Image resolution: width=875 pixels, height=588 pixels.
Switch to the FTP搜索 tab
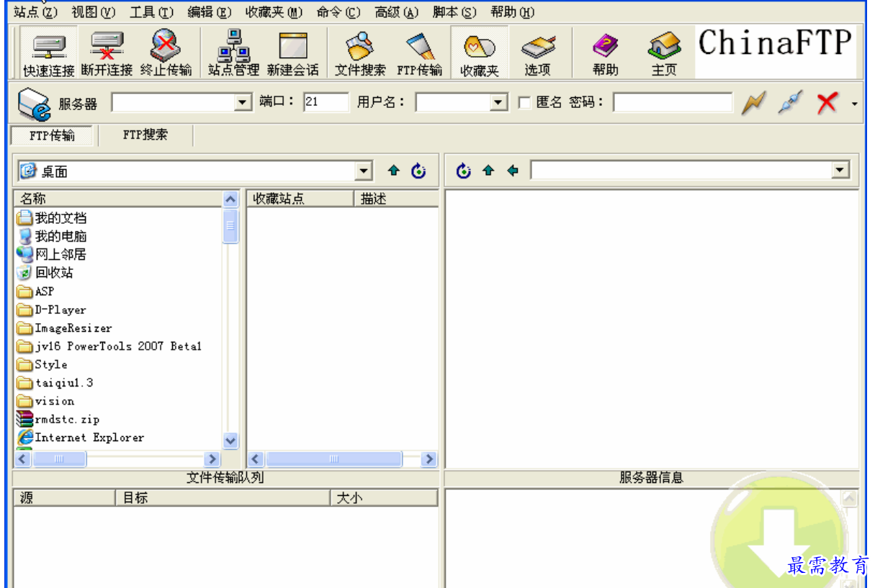[145, 135]
